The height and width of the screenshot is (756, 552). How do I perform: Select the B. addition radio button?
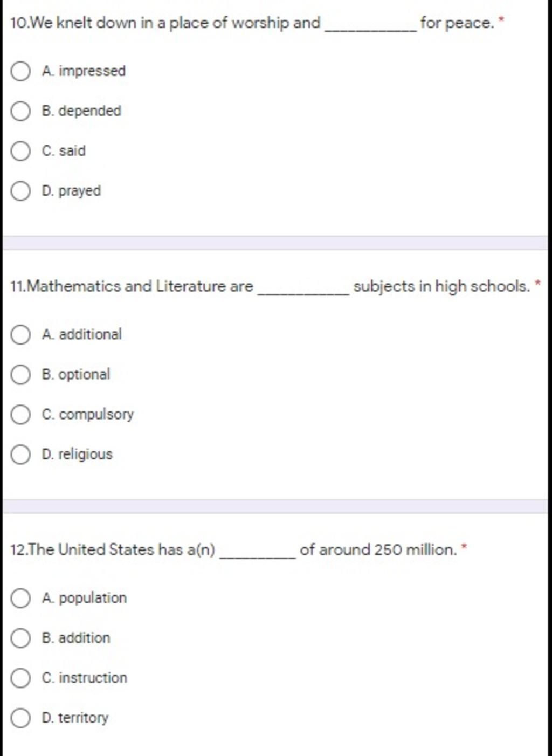(20, 638)
